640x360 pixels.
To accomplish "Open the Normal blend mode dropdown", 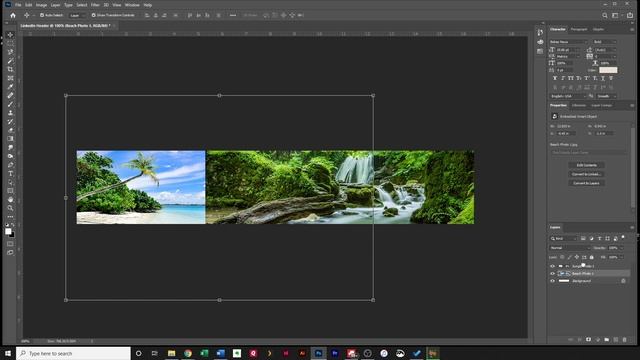I will (570, 248).
